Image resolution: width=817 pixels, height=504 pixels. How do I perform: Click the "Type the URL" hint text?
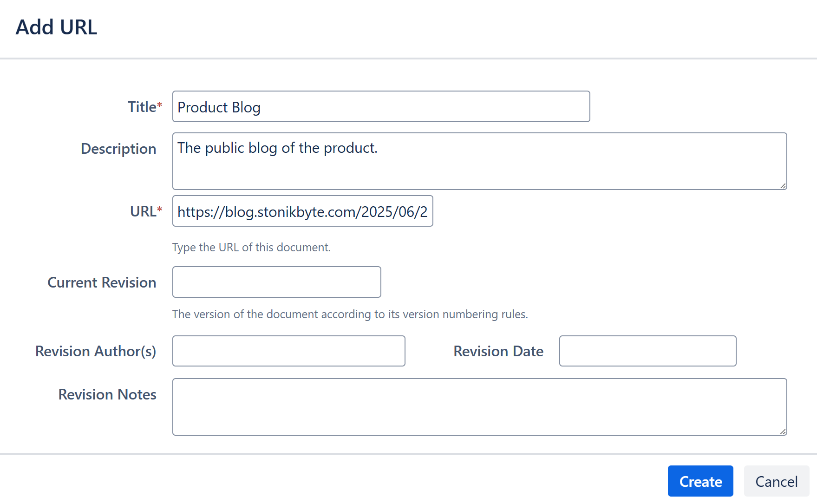[x=251, y=248]
